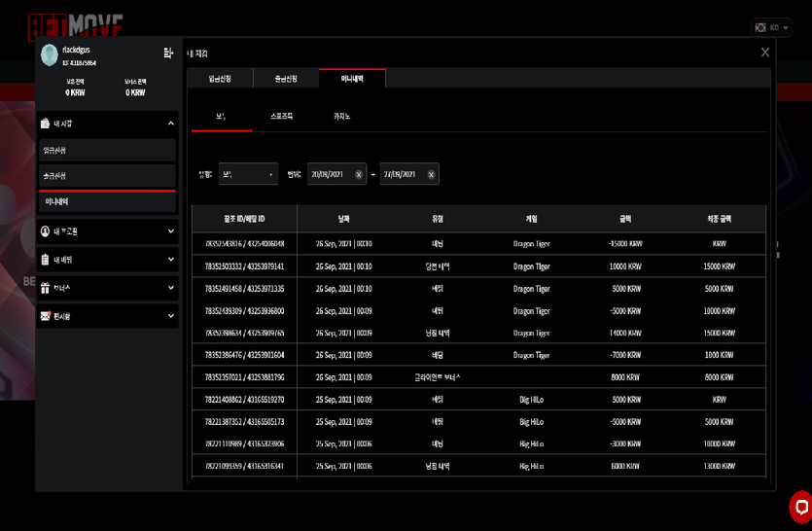The image size is (812, 531).
Task: Click the rlackdgus profile avatar
Action: tap(50, 55)
